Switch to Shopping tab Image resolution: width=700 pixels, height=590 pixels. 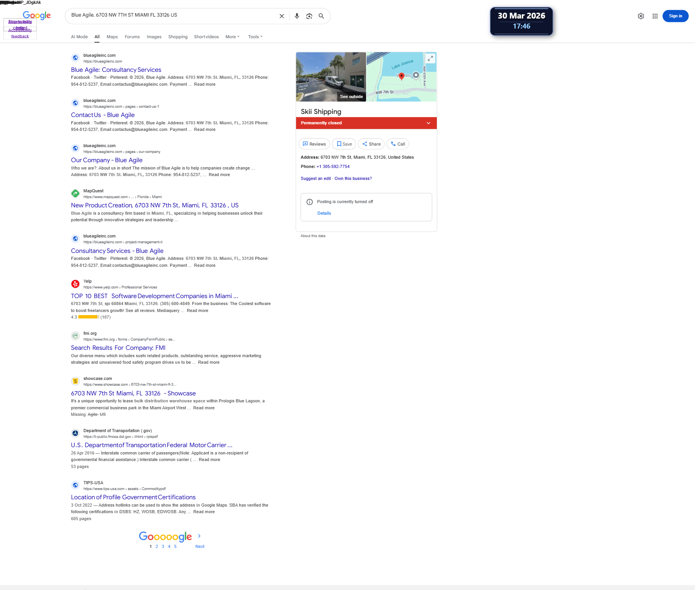(178, 37)
